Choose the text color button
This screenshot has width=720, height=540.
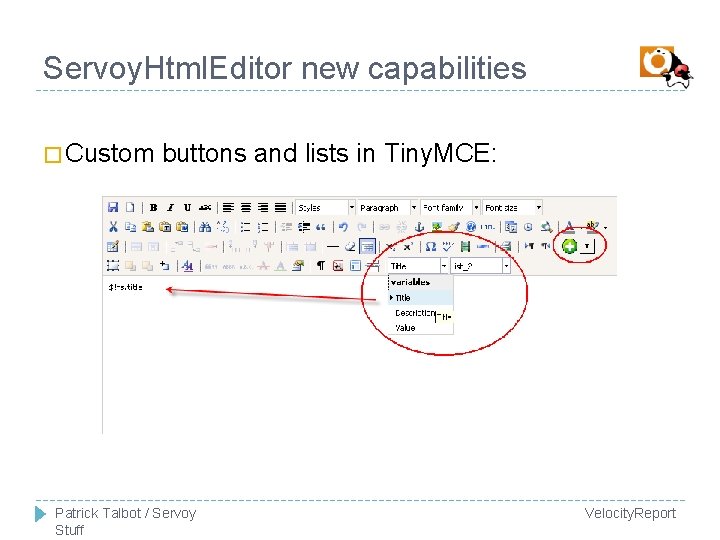(x=569, y=227)
